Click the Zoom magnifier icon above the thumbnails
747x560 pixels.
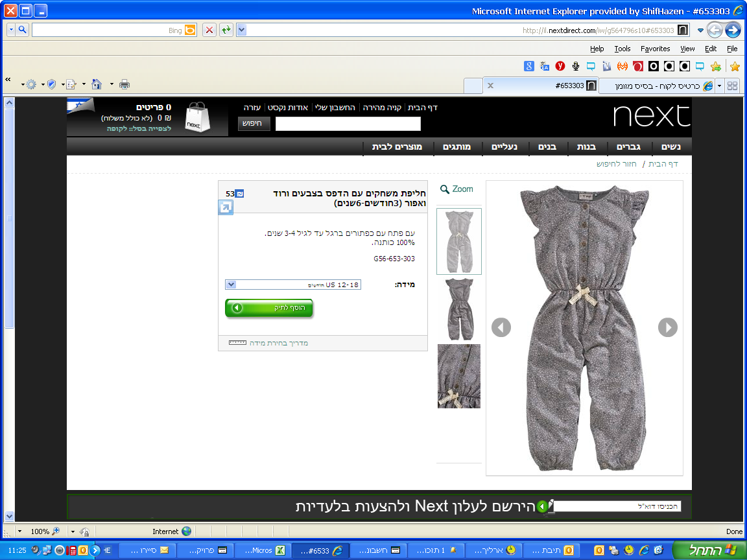[444, 189]
